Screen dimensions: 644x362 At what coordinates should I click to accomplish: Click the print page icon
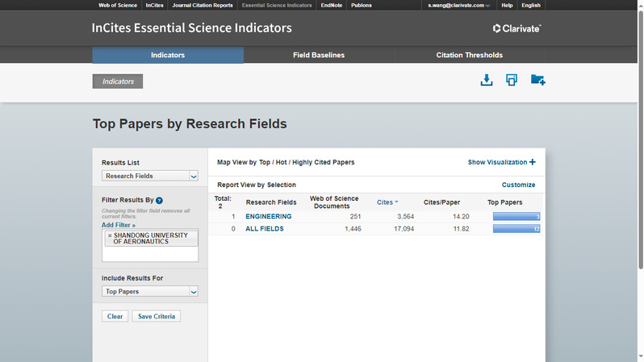[x=512, y=80]
